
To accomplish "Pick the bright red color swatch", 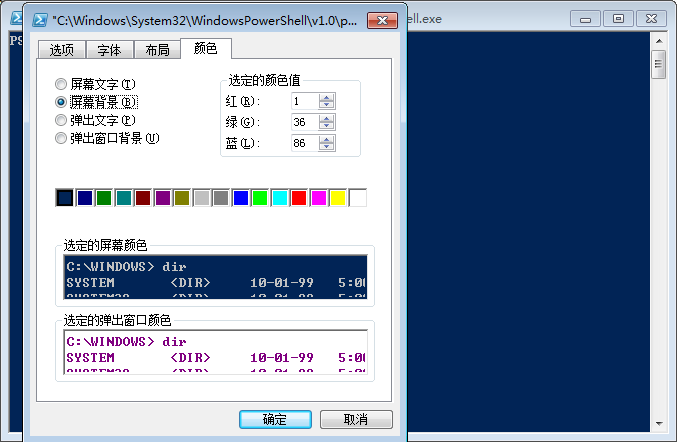I will click(299, 198).
